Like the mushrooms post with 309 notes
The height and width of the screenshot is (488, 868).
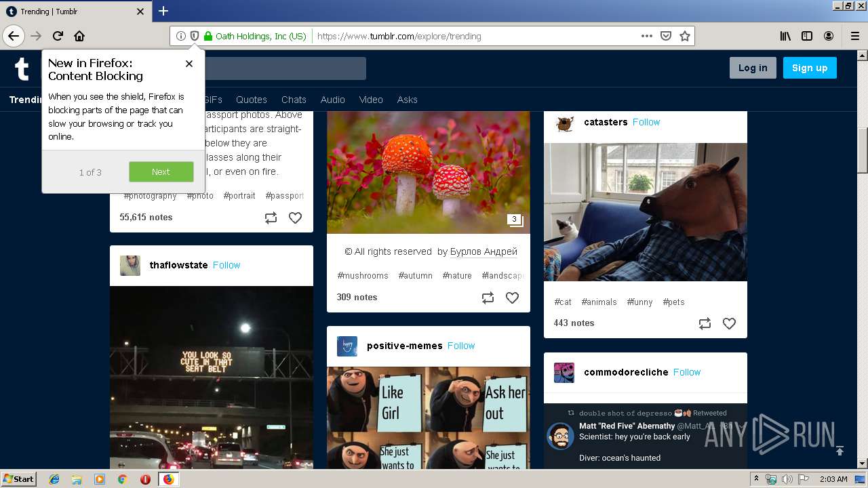(x=512, y=298)
